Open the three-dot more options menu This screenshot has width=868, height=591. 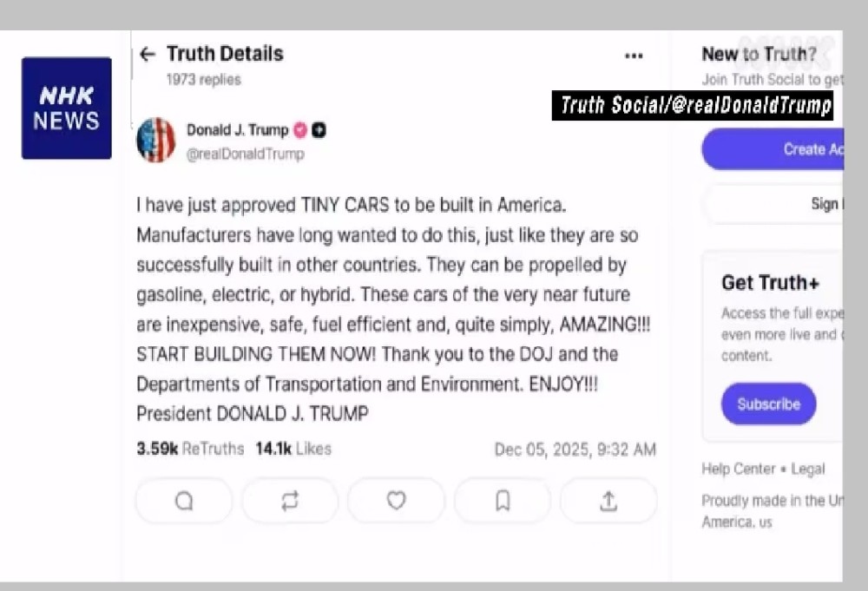click(x=634, y=56)
